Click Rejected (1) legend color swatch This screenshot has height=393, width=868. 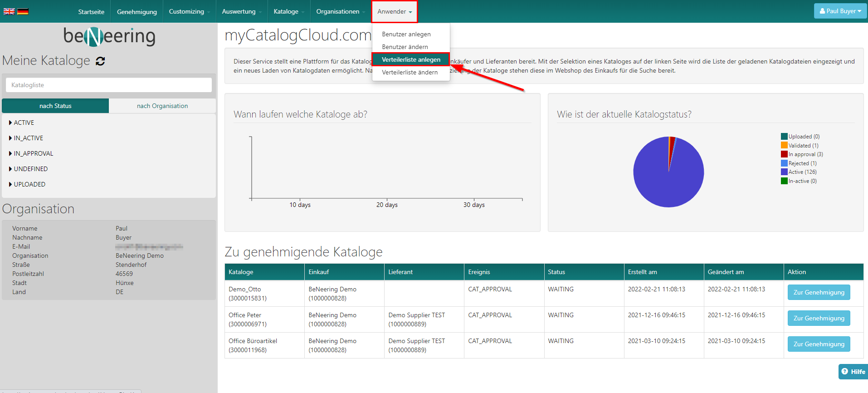[784, 163]
